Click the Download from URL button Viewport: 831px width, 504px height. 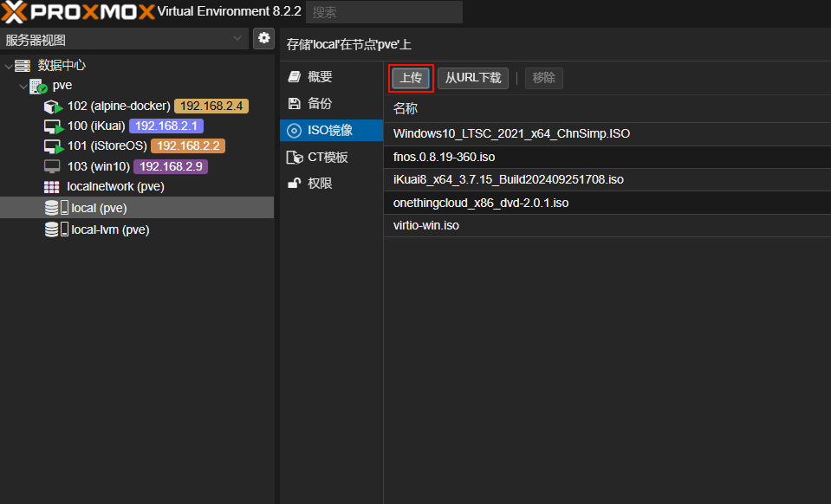click(472, 78)
